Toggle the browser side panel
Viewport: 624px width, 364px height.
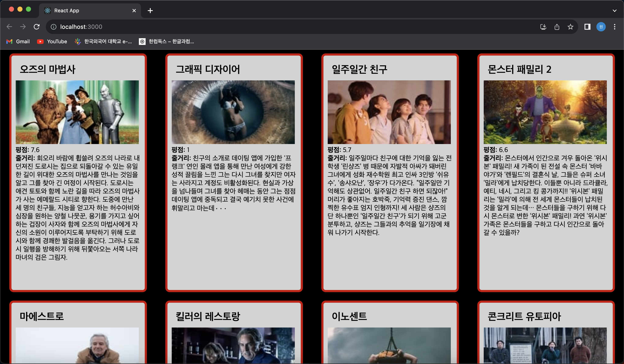click(x=587, y=27)
